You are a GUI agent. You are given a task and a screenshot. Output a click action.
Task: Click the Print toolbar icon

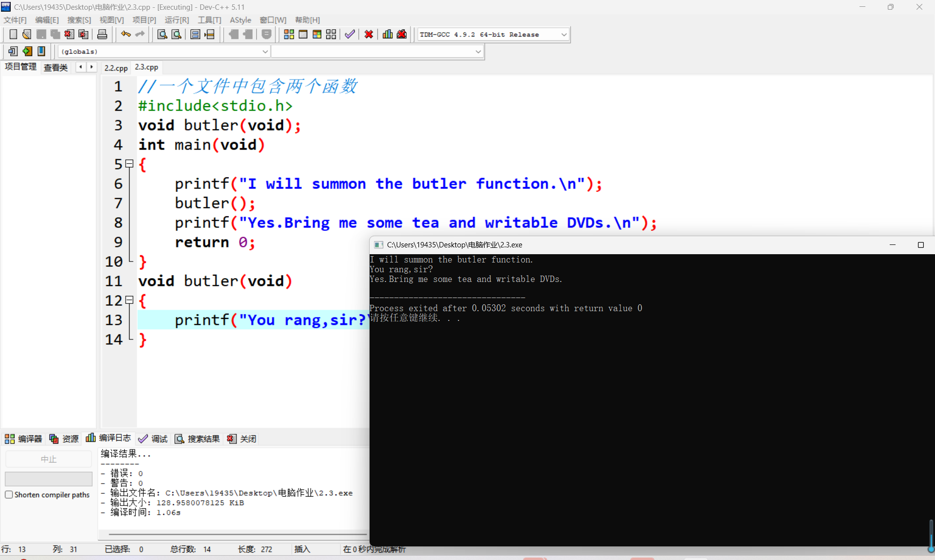[102, 34]
